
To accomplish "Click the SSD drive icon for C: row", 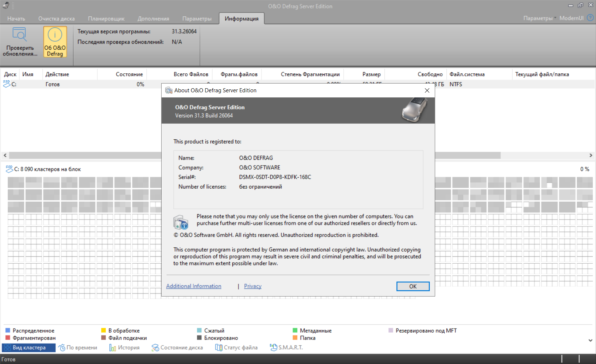I will coord(7,84).
